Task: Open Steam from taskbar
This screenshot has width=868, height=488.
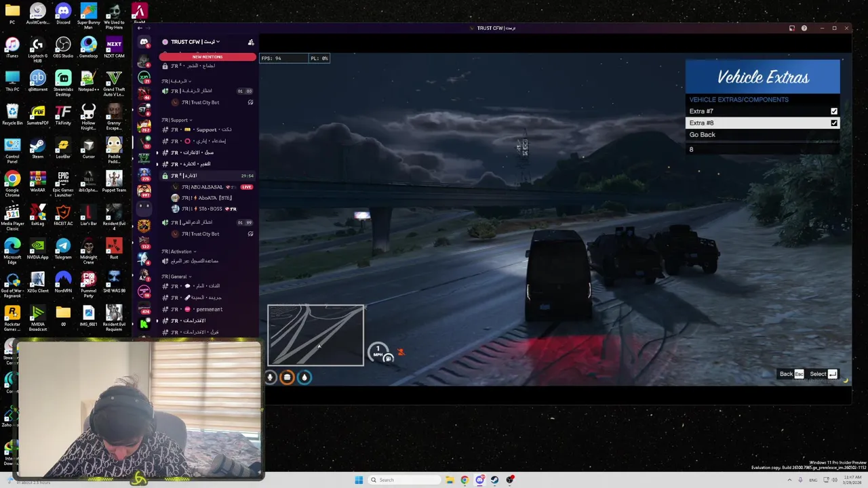Action: pos(495,480)
